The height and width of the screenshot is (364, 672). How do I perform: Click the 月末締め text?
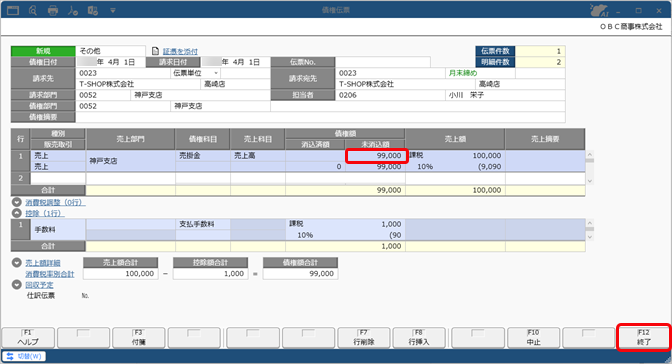click(x=463, y=73)
